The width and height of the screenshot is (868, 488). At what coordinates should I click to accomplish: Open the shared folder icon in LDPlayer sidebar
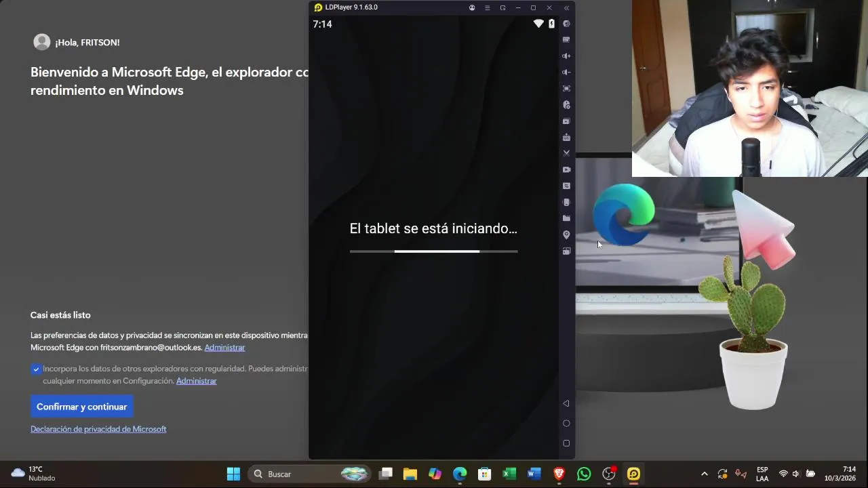pos(566,219)
